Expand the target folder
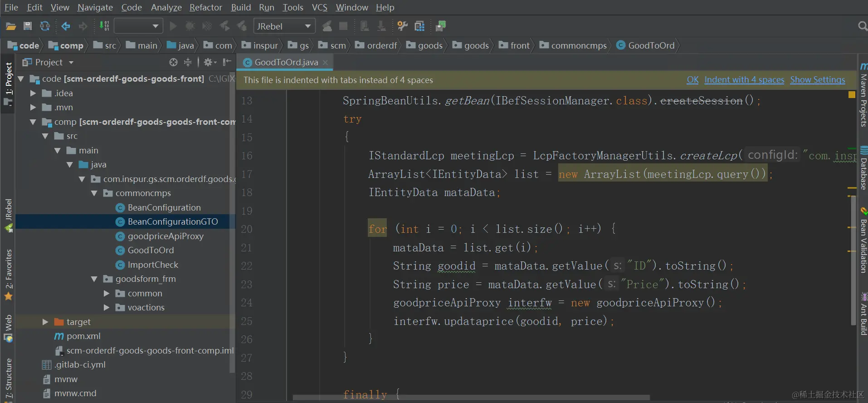This screenshot has width=868, height=403. [x=45, y=322]
